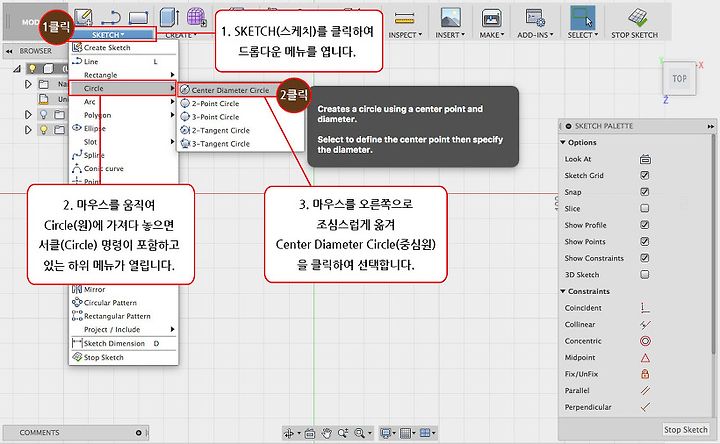Apply the Midpoint constraint
Image resolution: width=720 pixels, height=444 pixels.
tap(645, 358)
